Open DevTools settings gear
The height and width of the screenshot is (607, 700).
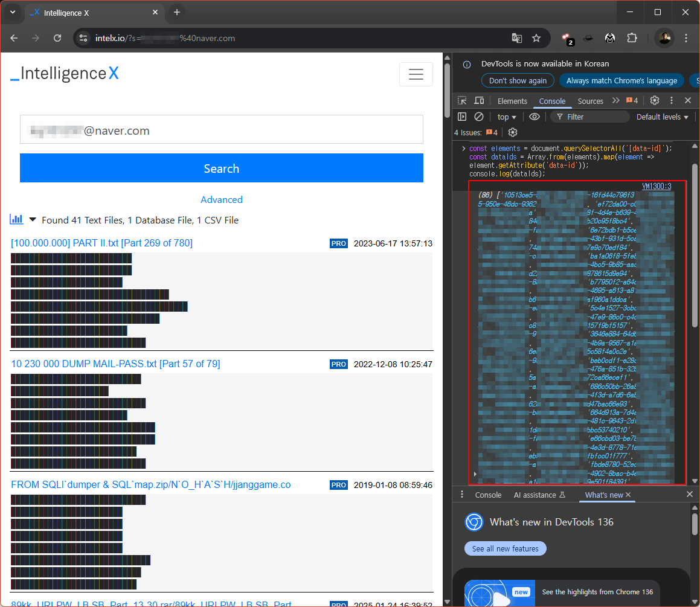tap(655, 100)
